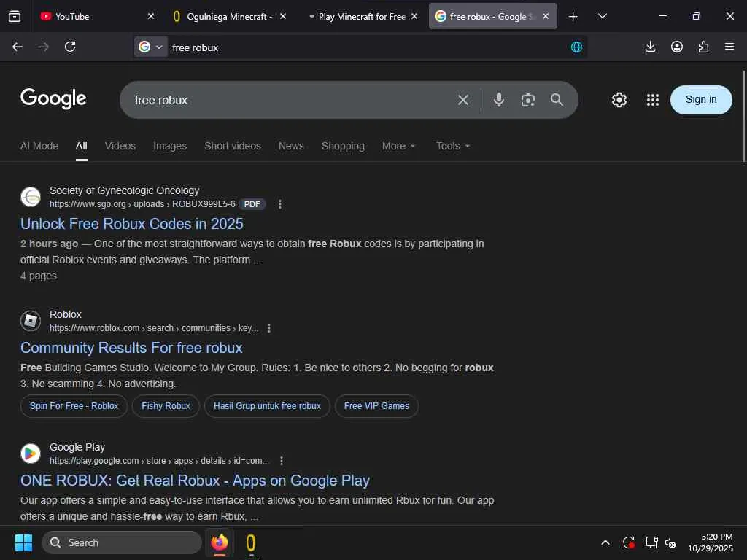
Task: Open the translate page icon in address bar
Action: [576, 47]
